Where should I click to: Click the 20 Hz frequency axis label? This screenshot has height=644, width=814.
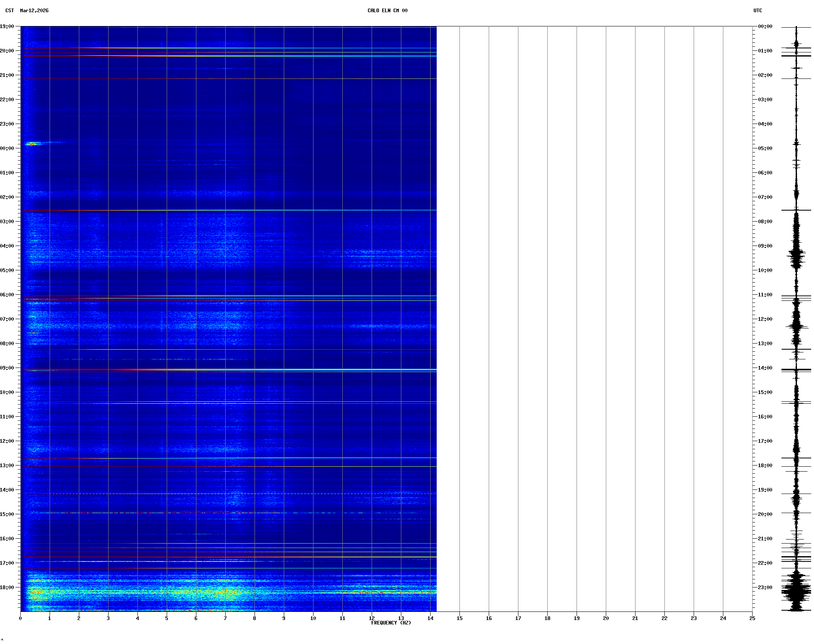pos(606,618)
